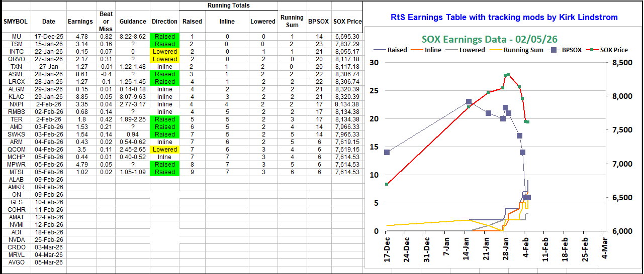Screen dimensions: 644x274
Task: Select the Running Totals group header
Action: (229, 6)
